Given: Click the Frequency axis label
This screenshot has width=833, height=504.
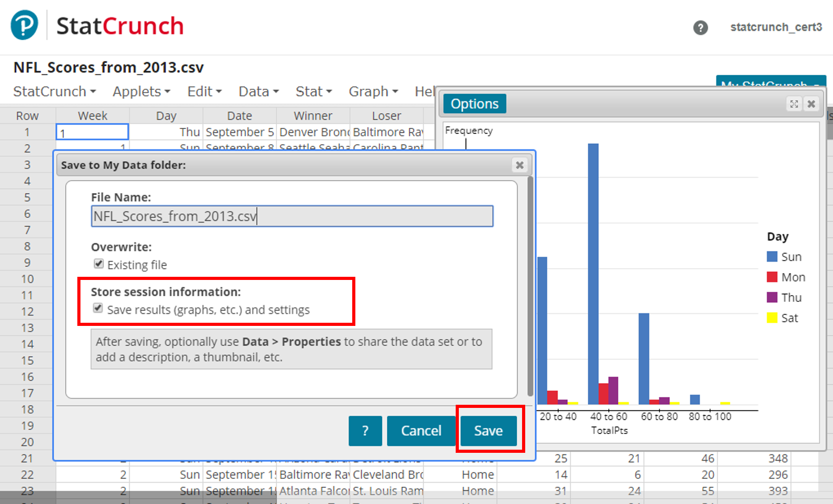Looking at the screenshot, I should tap(469, 131).
